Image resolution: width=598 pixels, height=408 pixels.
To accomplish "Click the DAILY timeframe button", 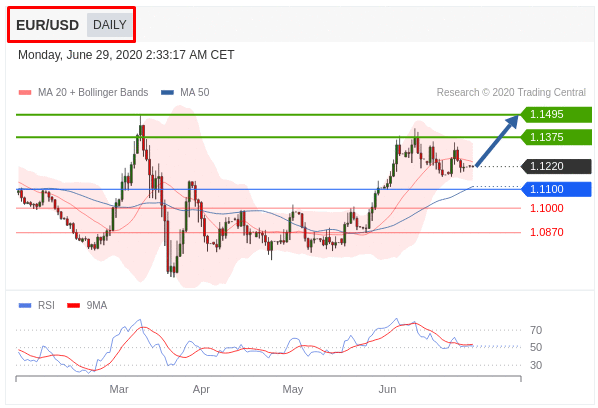I will coord(109,25).
